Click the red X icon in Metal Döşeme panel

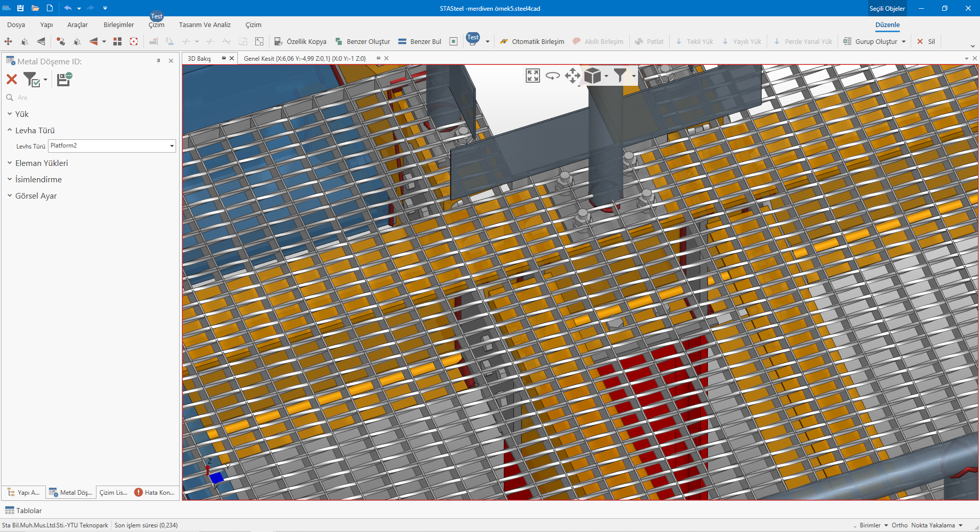point(12,79)
